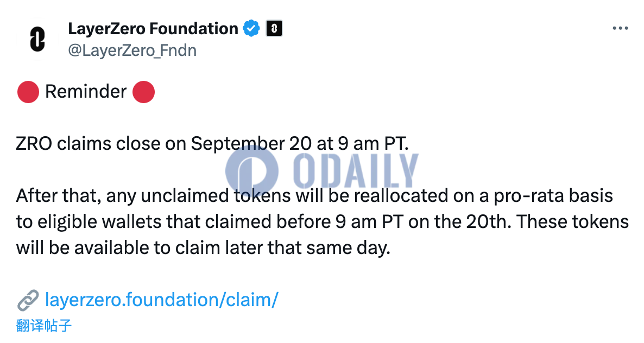The width and height of the screenshot is (644, 343).
Task: Click the line starting "to eligible wallets"
Action: (322, 222)
